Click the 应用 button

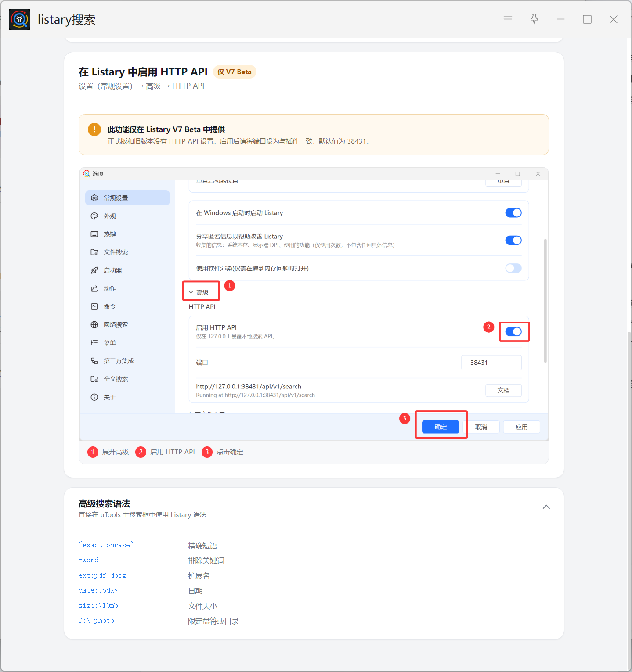click(522, 427)
